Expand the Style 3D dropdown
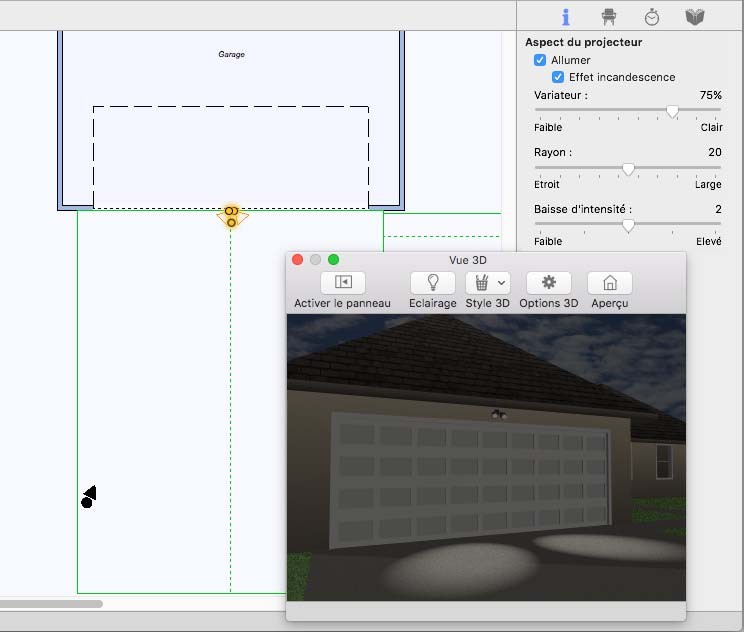 pyautogui.click(x=501, y=283)
